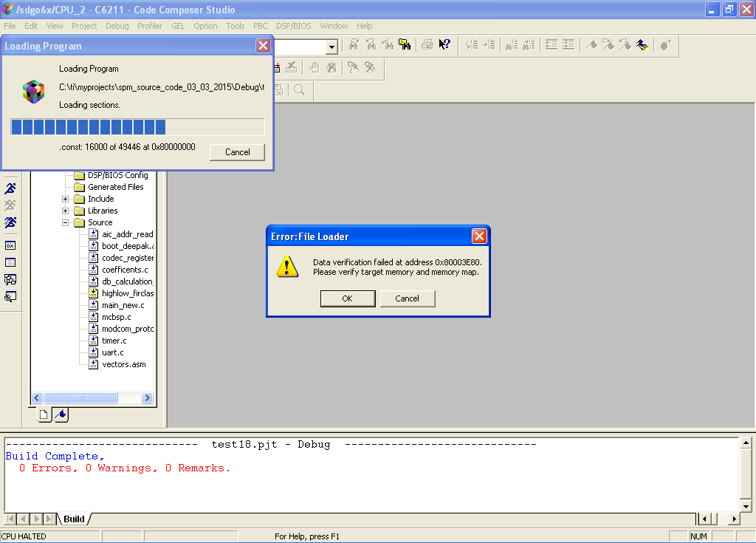Open the Profiler menu
Screen dimensions: 756x543
coord(150,26)
